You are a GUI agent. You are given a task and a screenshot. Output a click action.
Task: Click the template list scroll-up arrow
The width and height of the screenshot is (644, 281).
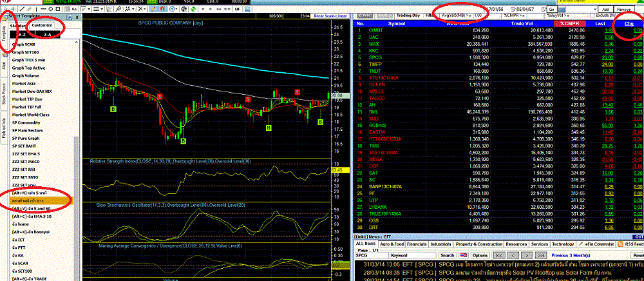tap(77, 43)
